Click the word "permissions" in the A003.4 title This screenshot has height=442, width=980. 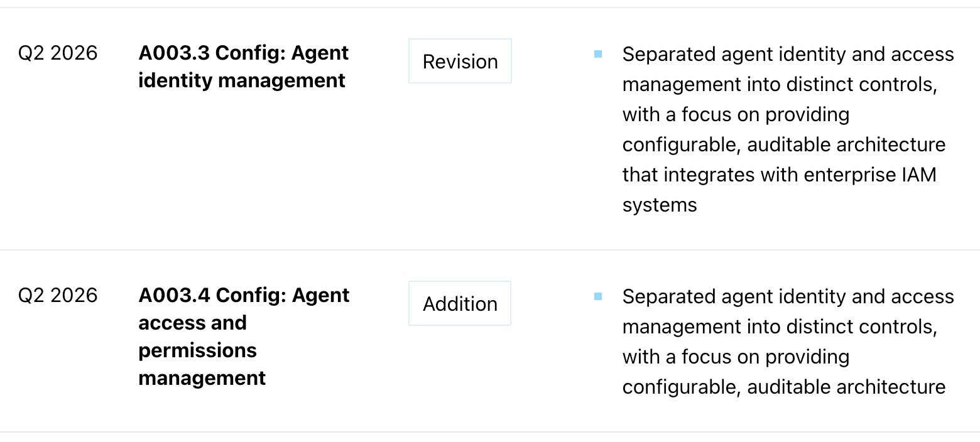[197, 350]
